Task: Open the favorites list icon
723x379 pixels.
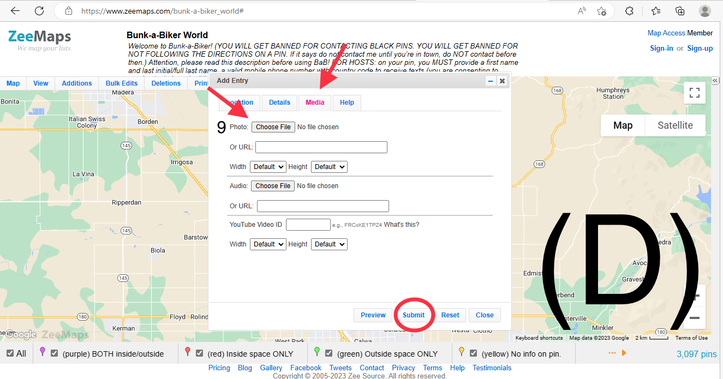Action: pyautogui.click(x=656, y=11)
